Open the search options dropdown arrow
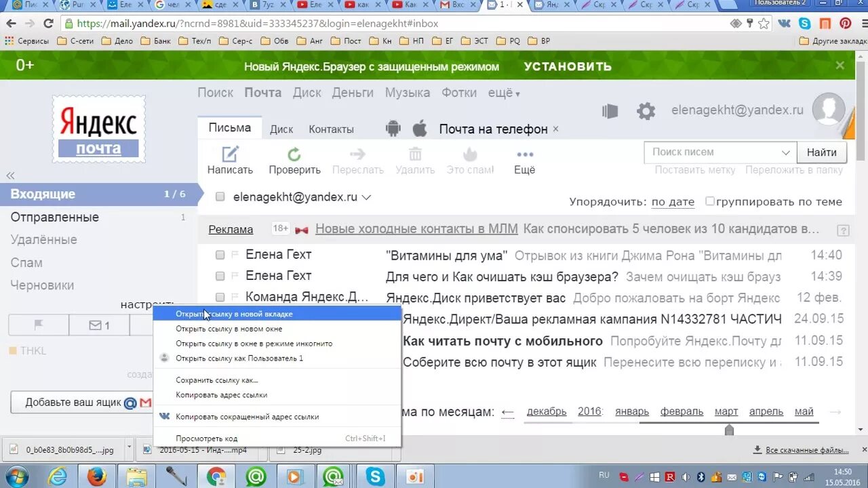This screenshot has height=488, width=868. click(x=786, y=152)
